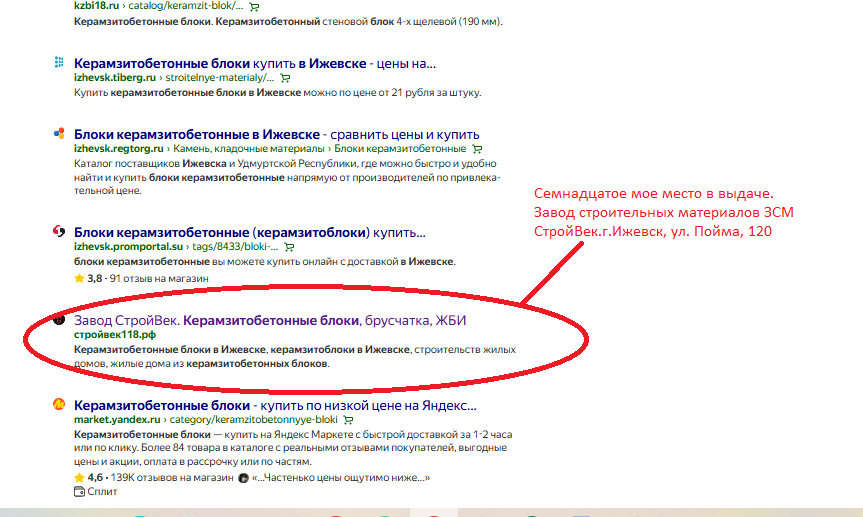Click the СтройВек result favicon

(59, 319)
